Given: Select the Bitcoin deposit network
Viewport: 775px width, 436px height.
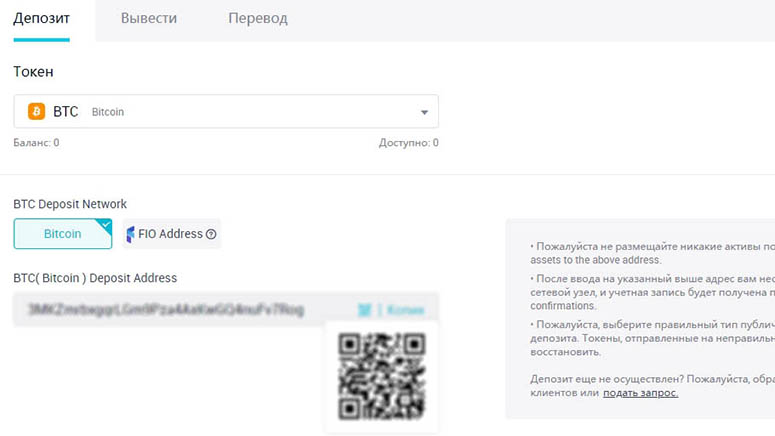Looking at the screenshot, I should tap(63, 233).
